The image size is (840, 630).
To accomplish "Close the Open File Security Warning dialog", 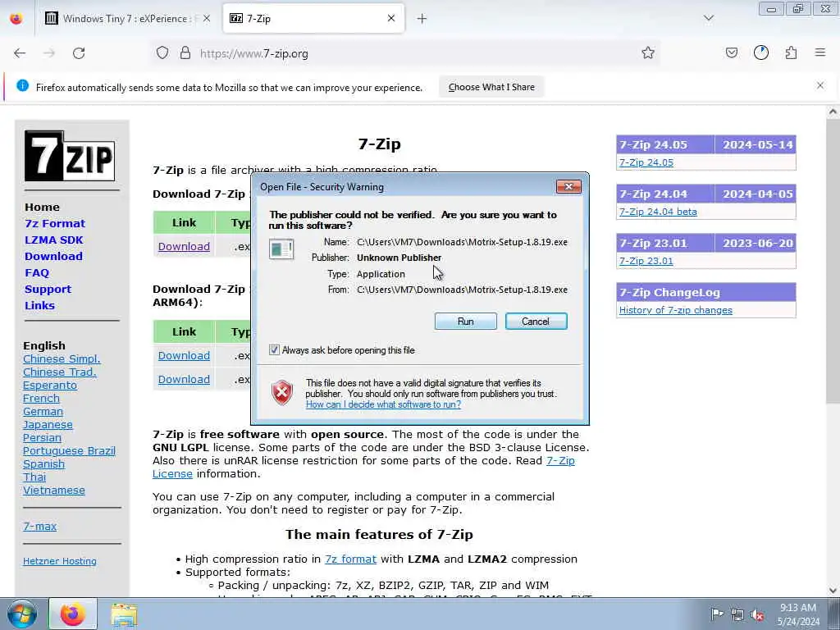I will pos(569,186).
